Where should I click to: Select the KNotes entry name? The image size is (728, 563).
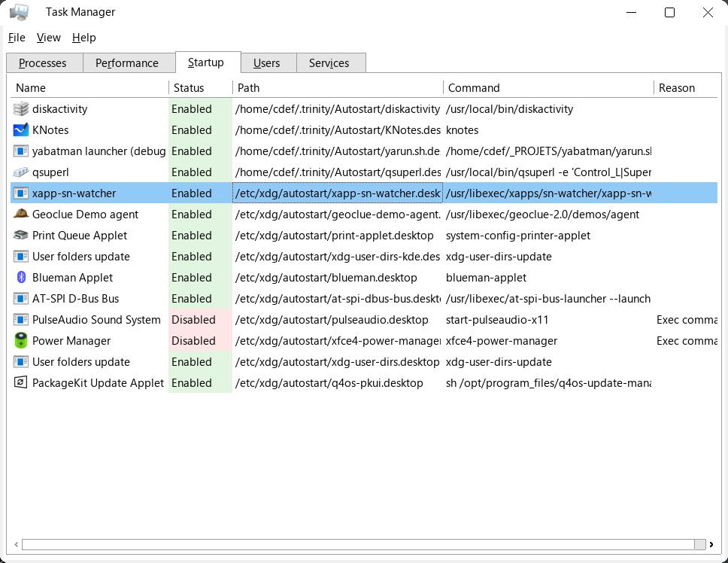pyautogui.click(x=50, y=130)
